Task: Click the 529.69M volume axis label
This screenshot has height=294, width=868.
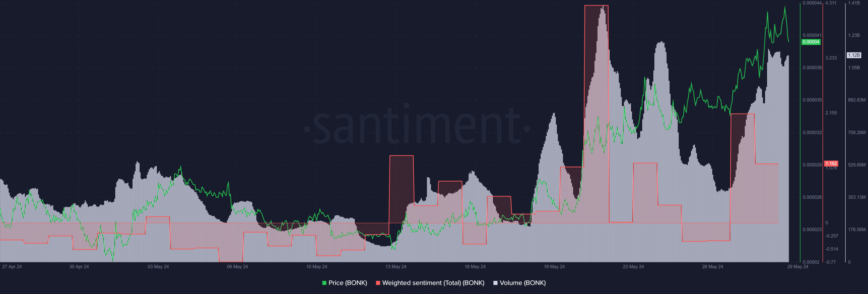Action: coord(857,165)
